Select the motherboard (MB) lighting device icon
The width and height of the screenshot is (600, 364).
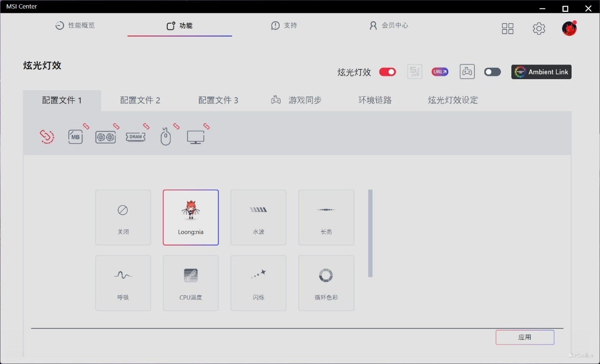click(75, 136)
